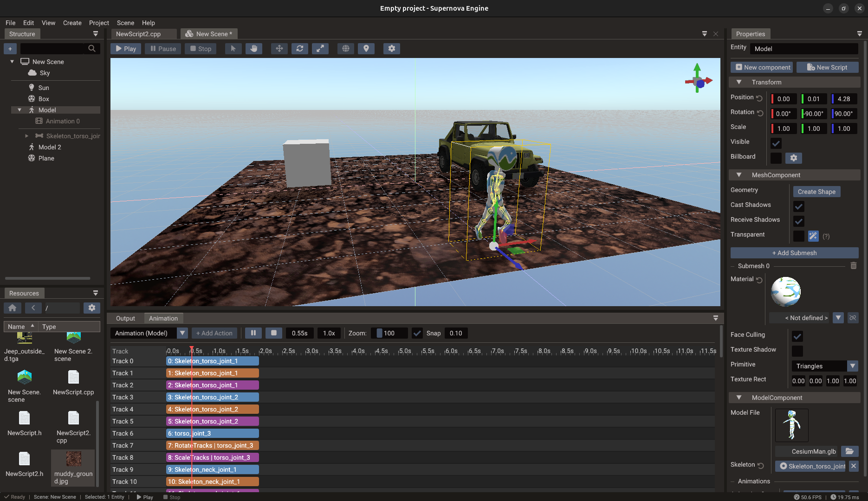
Task: Toggle the globe world-space mode icon
Action: [x=345, y=48]
